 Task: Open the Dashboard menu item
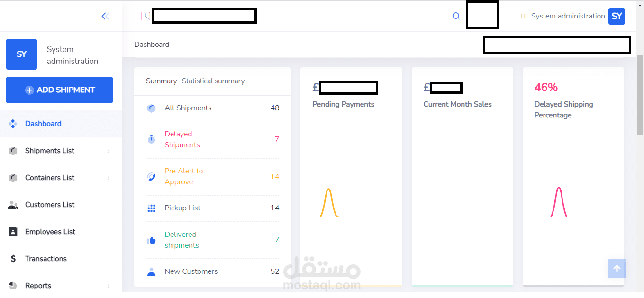[x=61, y=124]
